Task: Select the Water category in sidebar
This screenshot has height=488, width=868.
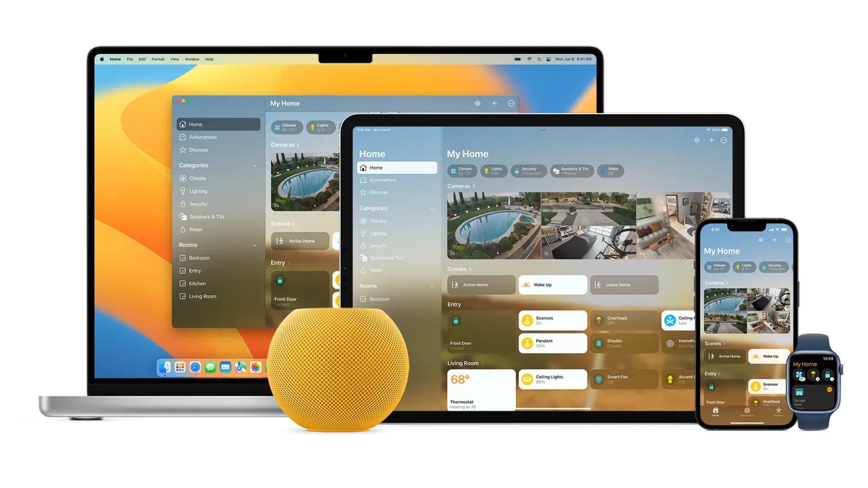Action: 194,230
